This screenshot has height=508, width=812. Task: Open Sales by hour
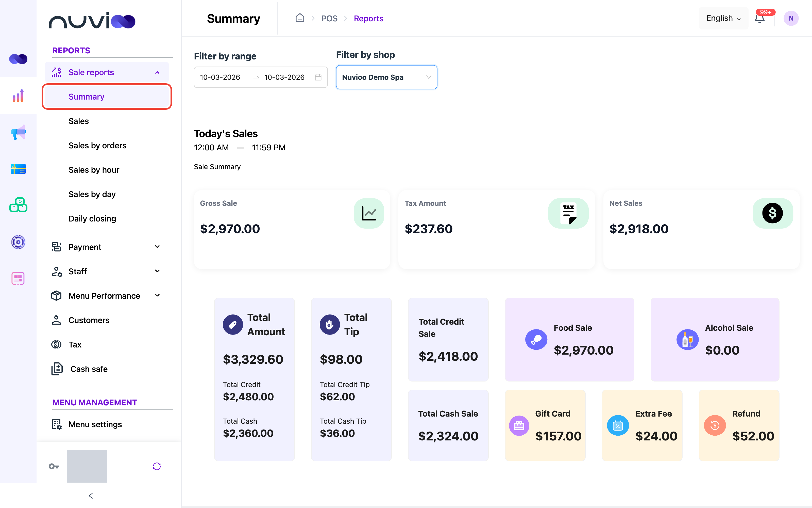point(94,170)
